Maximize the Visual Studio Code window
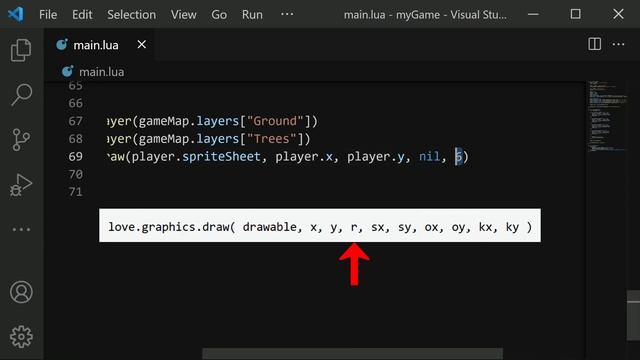This screenshot has width=640, height=360. [576, 14]
